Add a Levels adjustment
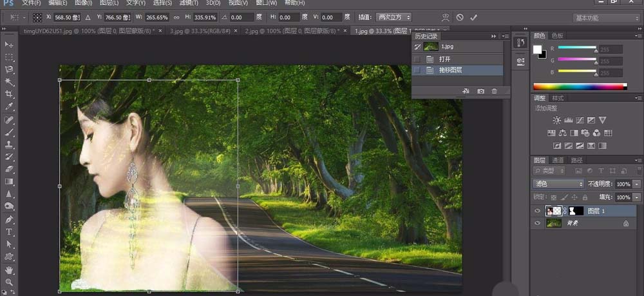 coord(569,121)
